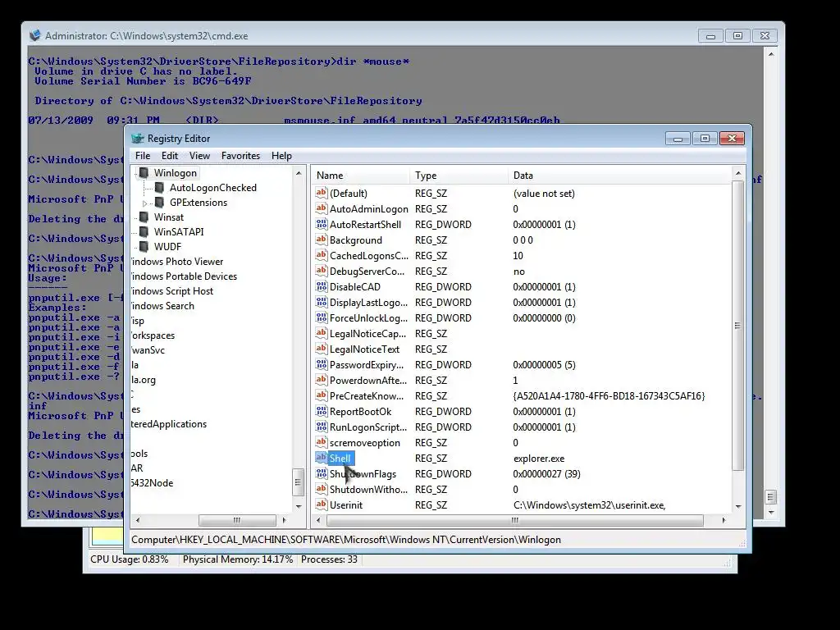Click the tree pane down scroll arrow
This screenshot has width=840, height=630.
[299, 506]
